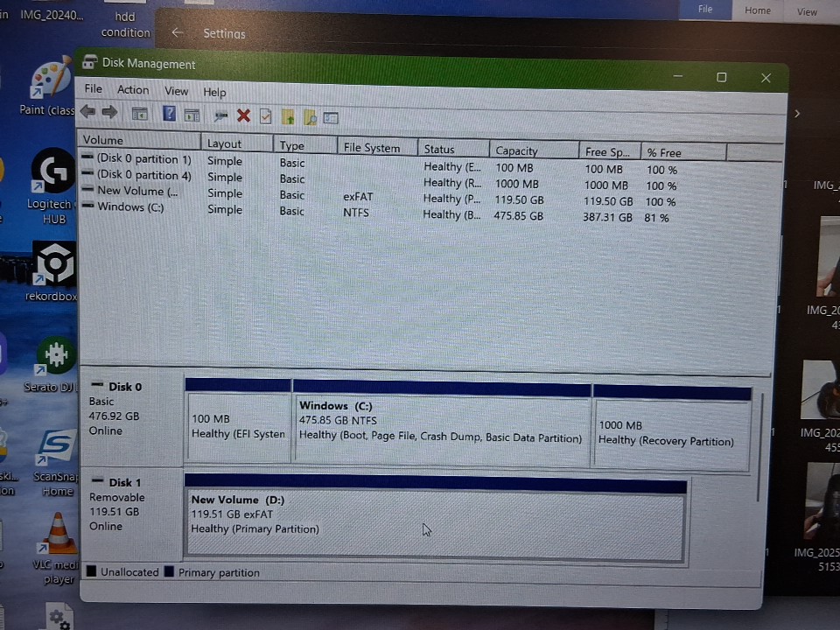This screenshot has width=840, height=630.
Task: Open VLC media player desktop shortcut
Action: [x=59, y=542]
